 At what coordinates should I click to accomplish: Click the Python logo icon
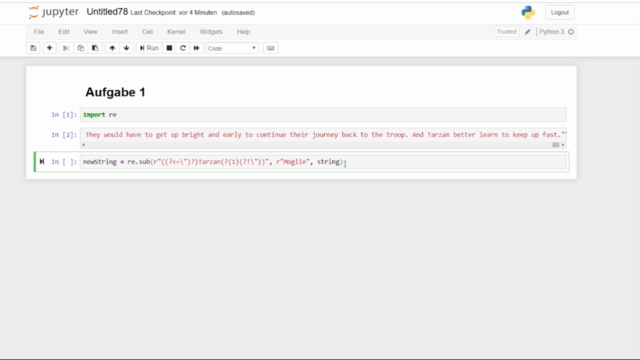pos(528,13)
